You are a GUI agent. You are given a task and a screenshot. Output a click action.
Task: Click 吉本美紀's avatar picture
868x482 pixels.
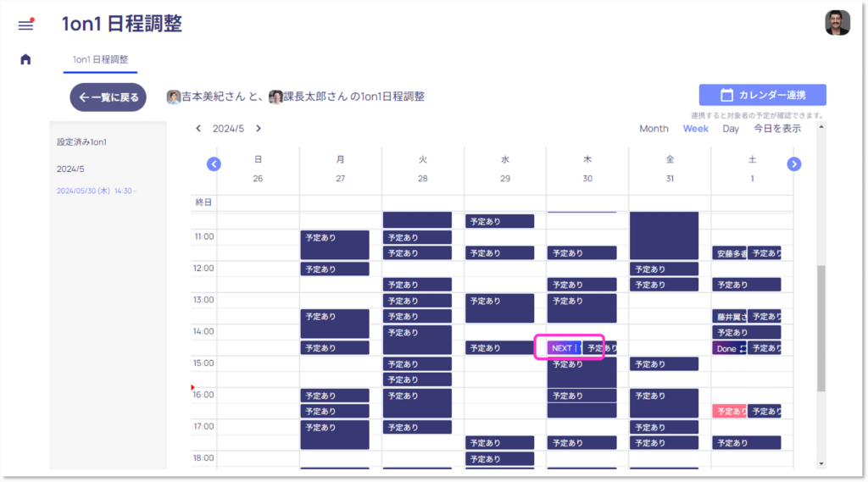point(173,97)
